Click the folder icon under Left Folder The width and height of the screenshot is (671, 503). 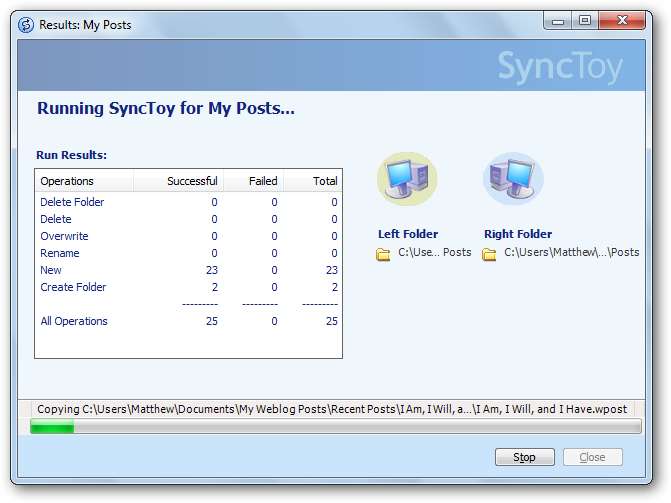[x=383, y=254]
